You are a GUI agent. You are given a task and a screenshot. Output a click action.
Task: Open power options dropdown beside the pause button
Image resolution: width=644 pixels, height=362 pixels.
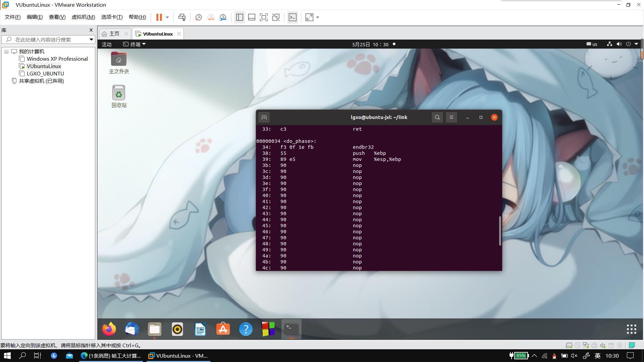pyautogui.click(x=167, y=17)
